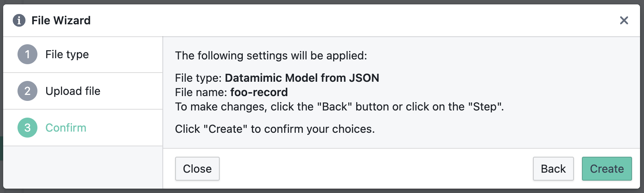Open the Confirm step label

(x=66, y=128)
